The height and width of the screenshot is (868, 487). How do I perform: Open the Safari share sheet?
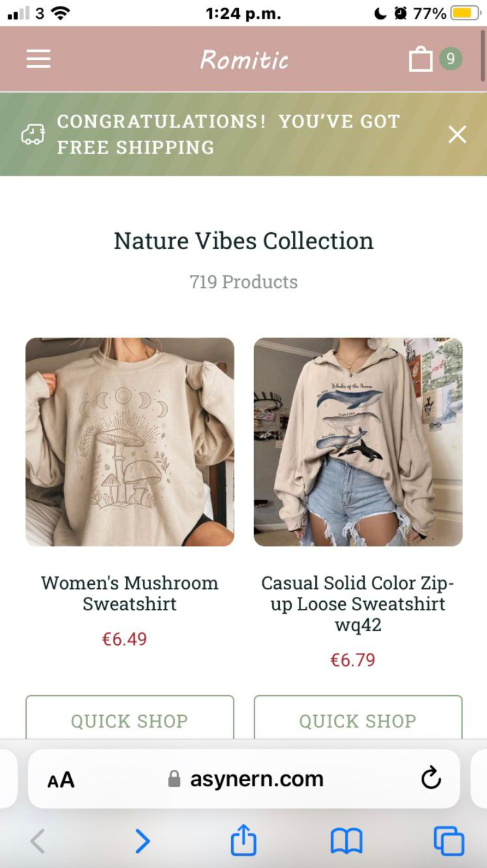click(x=243, y=840)
